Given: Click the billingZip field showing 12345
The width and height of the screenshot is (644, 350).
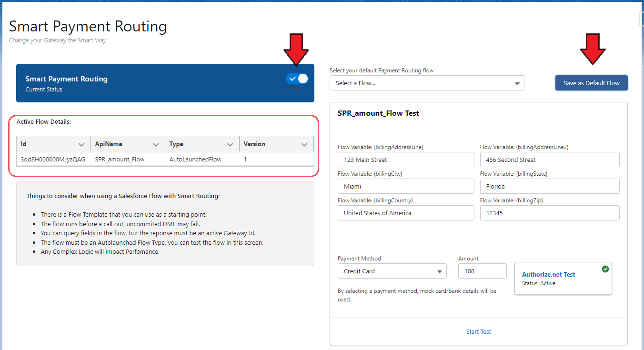Looking at the screenshot, I should [x=549, y=213].
